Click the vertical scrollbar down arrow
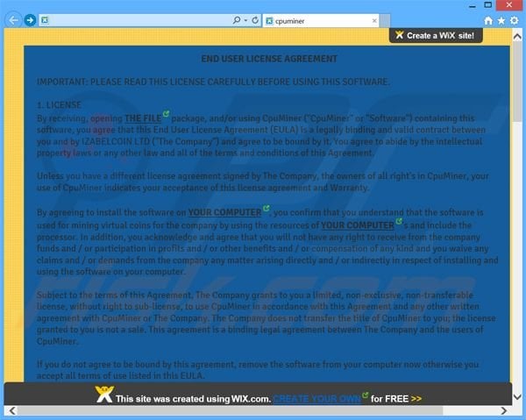 [517, 397]
